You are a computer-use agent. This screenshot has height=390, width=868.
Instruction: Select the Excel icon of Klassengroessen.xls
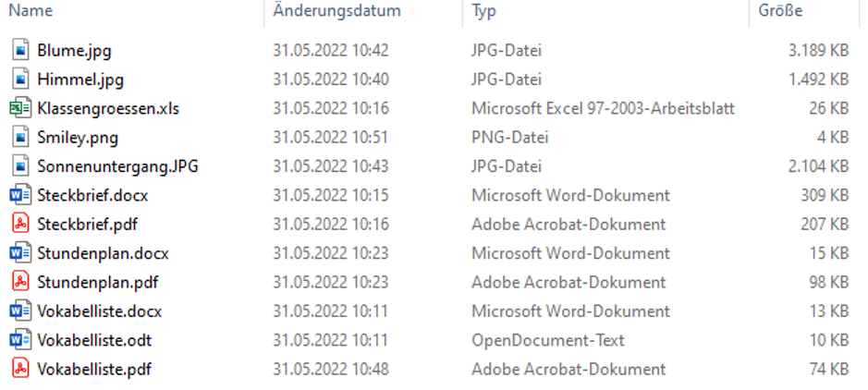(20, 108)
